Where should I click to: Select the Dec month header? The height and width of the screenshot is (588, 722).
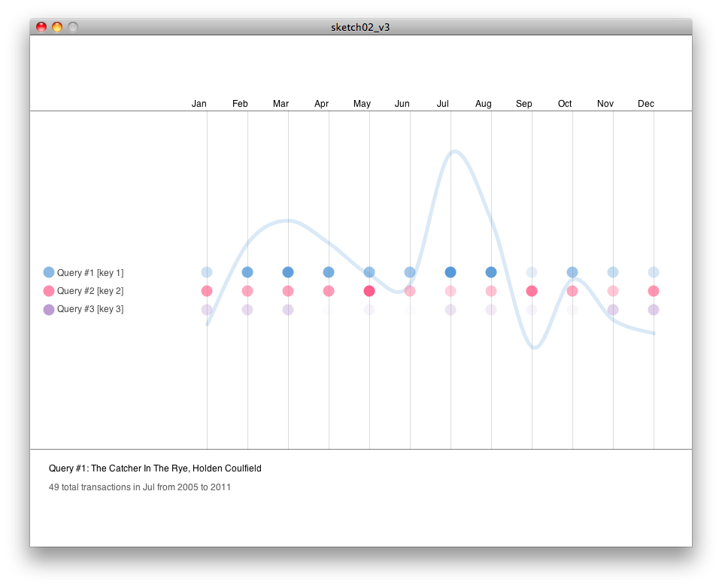tap(646, 104)
